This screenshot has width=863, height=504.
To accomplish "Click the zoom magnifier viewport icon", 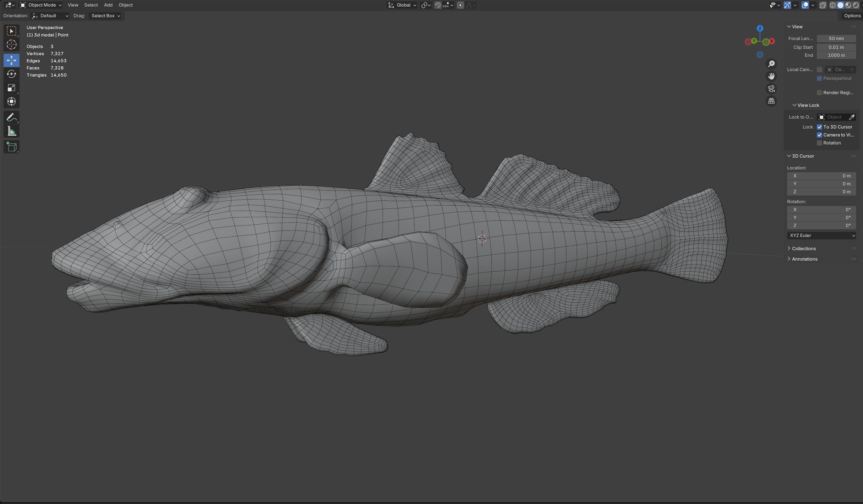I will (771, 64).
